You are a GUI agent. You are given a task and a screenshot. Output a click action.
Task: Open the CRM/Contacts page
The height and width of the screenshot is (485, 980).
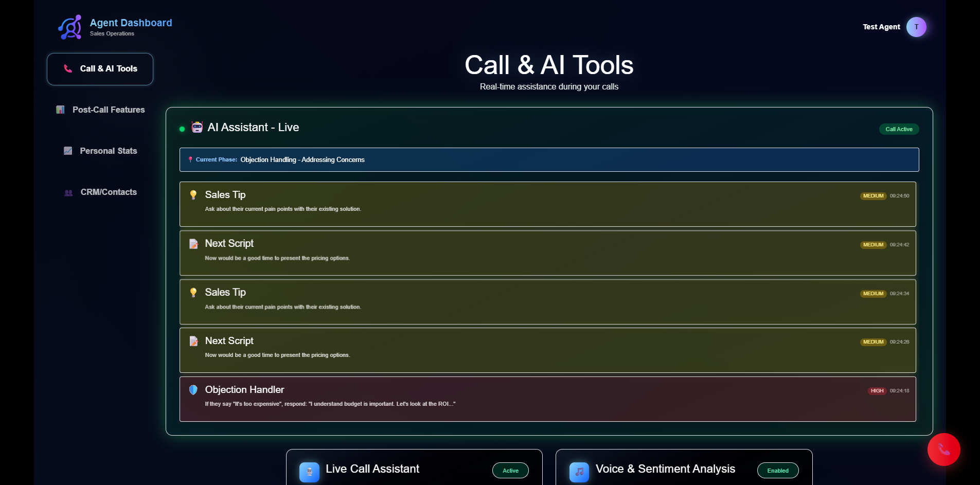100,192
